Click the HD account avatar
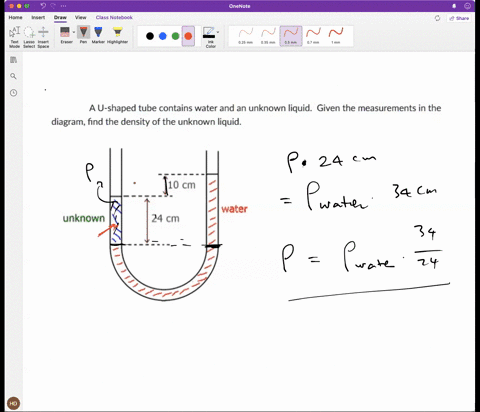 (13, 403)
